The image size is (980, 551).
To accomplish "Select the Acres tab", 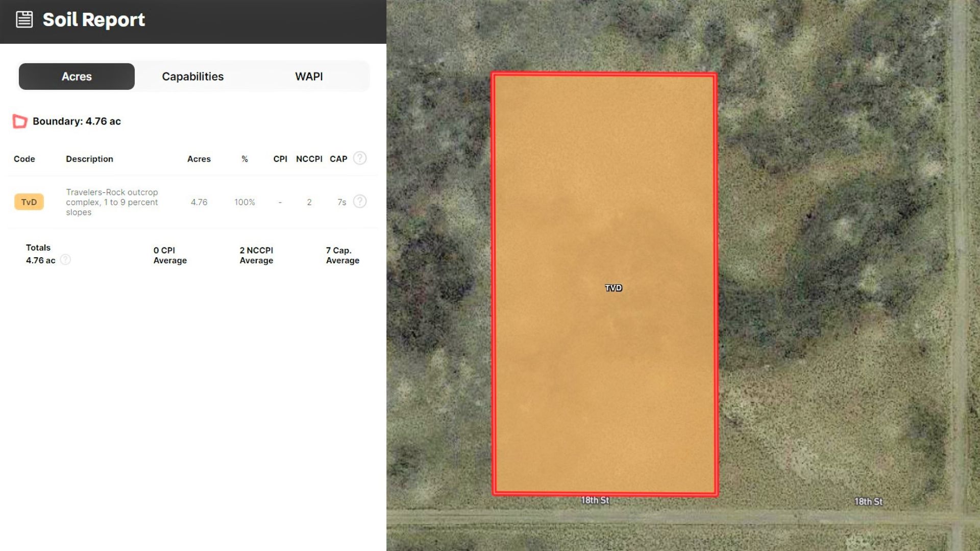I will 77,77.
